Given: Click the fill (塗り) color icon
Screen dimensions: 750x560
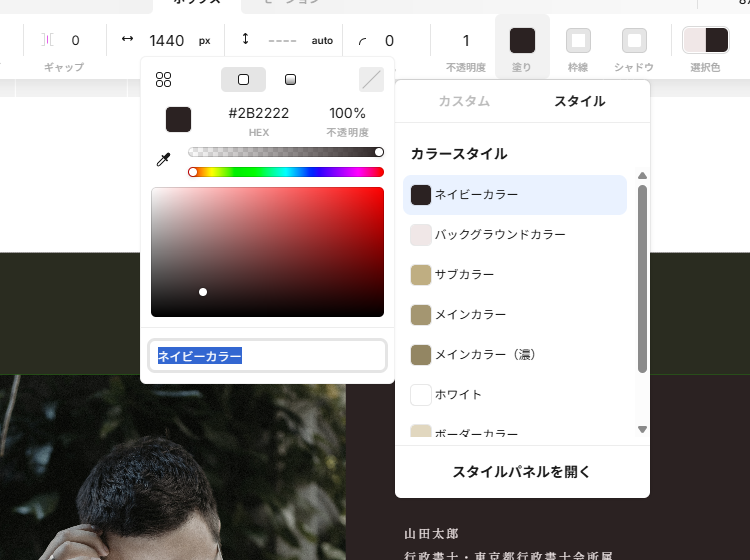Looking at the screenshot, I should click(x=522, y=40).
